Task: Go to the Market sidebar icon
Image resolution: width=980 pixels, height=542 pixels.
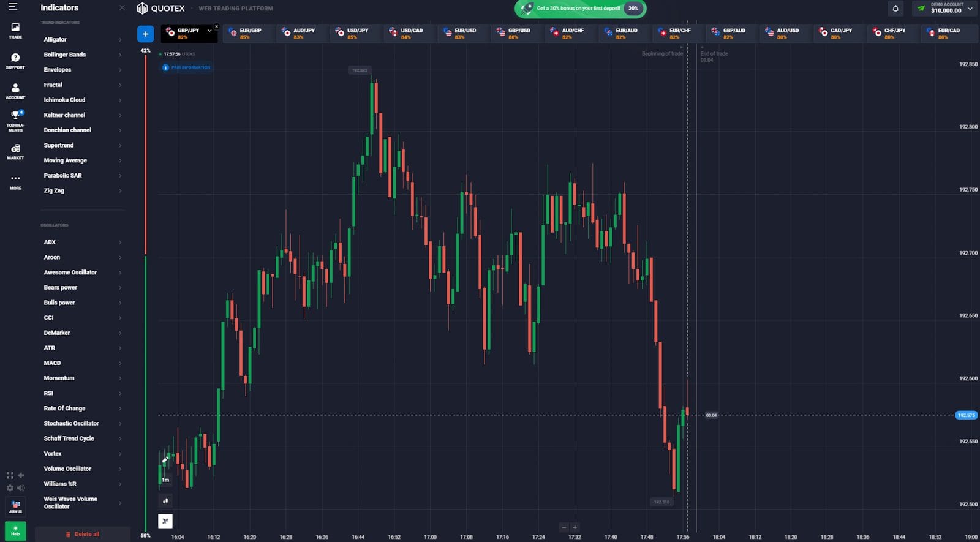Action: click(x=15, y=151)
